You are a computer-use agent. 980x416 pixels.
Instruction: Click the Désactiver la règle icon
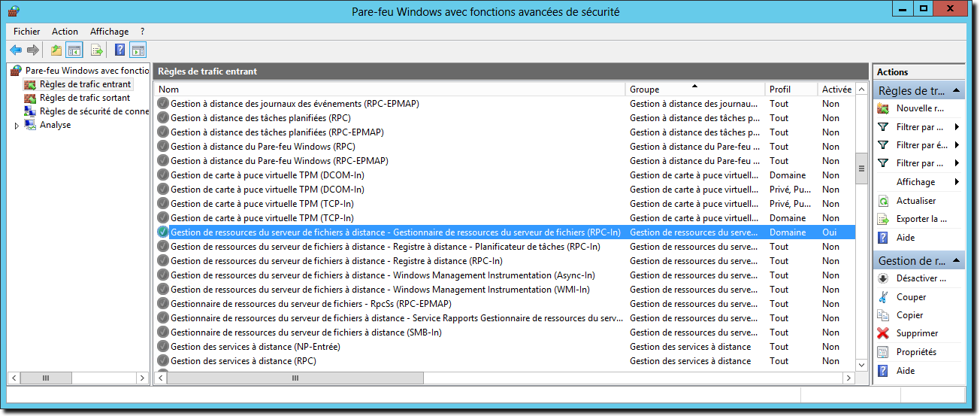[x=884, y=278]
